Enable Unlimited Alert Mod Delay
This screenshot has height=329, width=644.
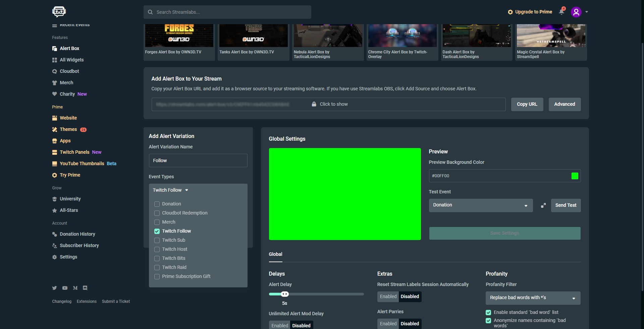point(280,325)
